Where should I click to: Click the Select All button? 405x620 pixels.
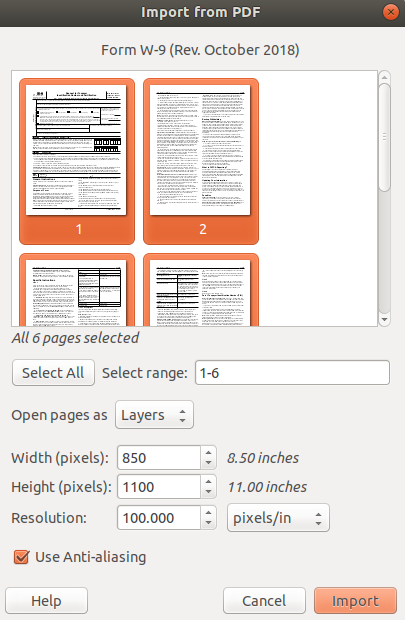click(x=53, y=372)
